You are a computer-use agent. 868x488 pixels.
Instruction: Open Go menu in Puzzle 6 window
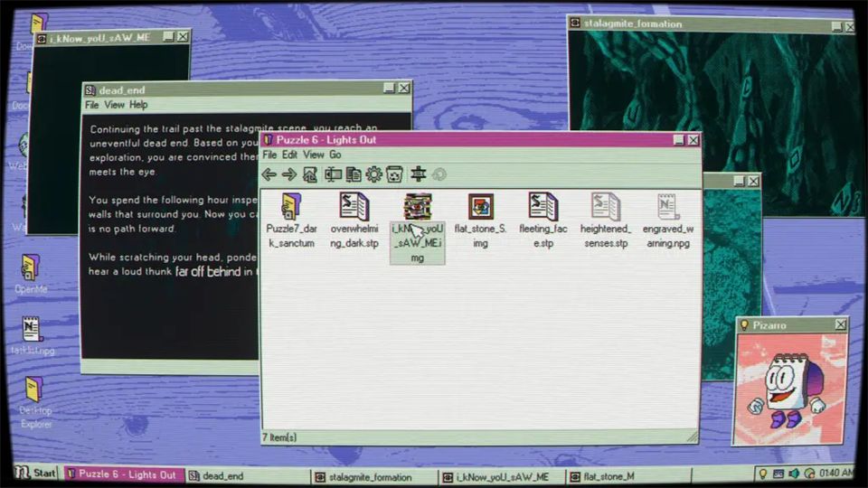(335, 155)
